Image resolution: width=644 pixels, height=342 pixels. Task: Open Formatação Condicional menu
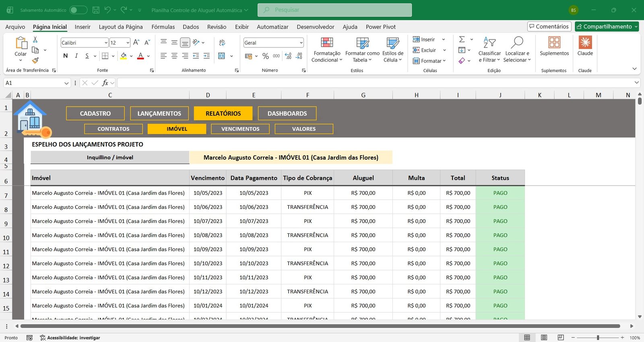326,49
